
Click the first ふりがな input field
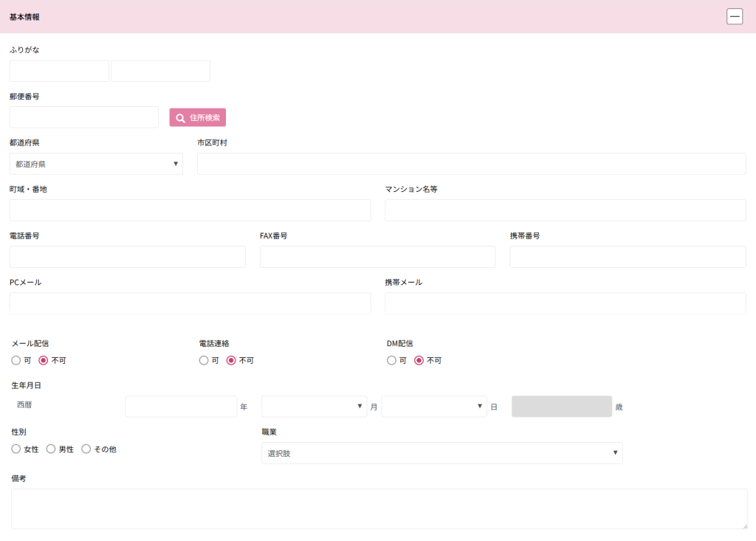(59, 71)
